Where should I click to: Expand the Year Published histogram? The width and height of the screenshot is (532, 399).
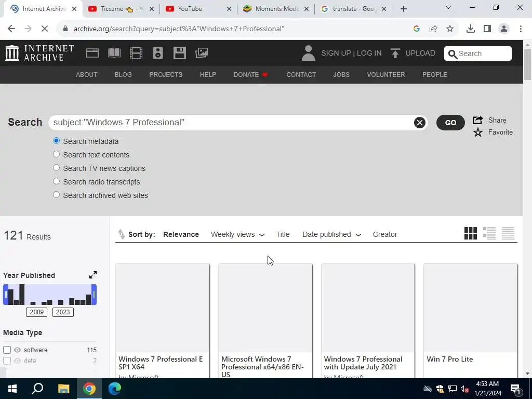pyautogui.click(x=93, y=275)
